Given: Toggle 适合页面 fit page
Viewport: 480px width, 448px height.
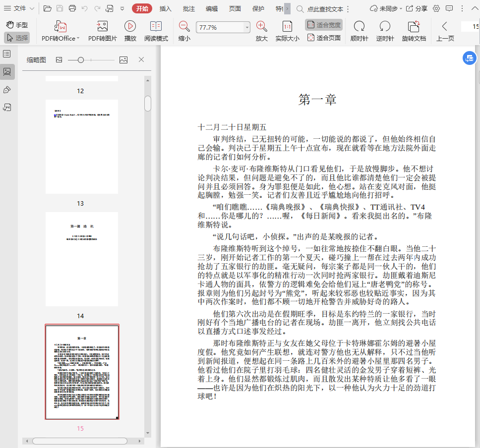Looking at the screenshot, I should pos(324,38).
